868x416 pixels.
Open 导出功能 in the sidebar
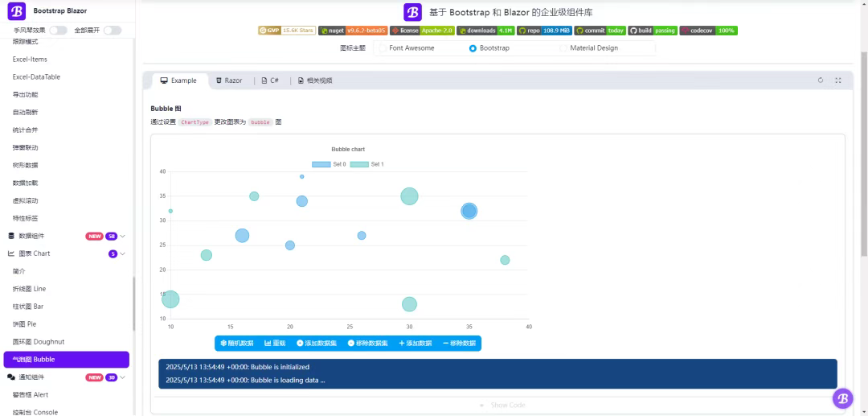(x=26, y=95)
